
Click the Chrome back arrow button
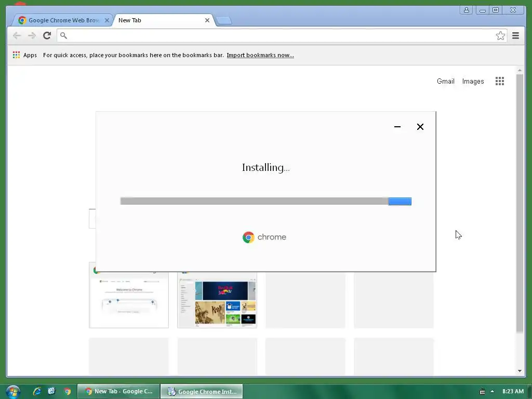tap(17, 35)
